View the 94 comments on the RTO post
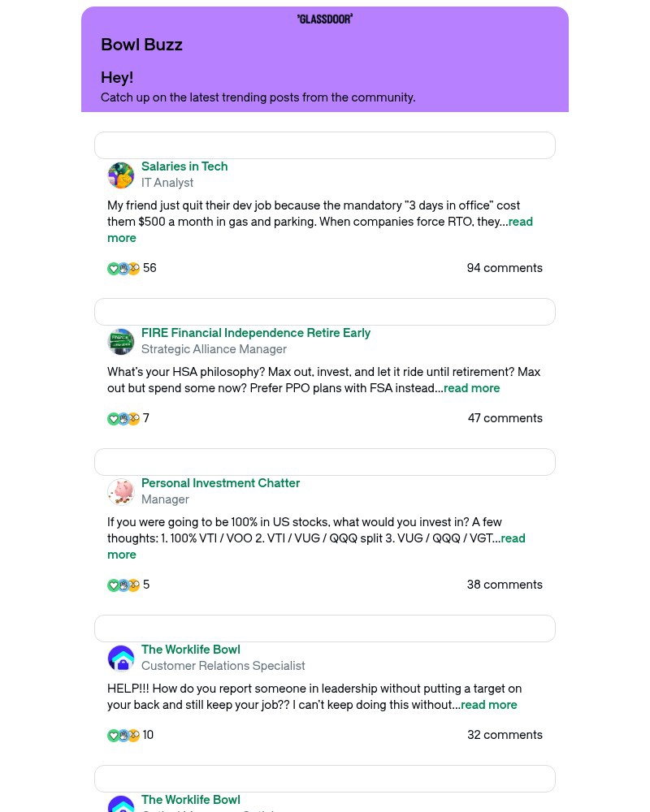This screenshot has width=650, height=812. coord(505,268)
